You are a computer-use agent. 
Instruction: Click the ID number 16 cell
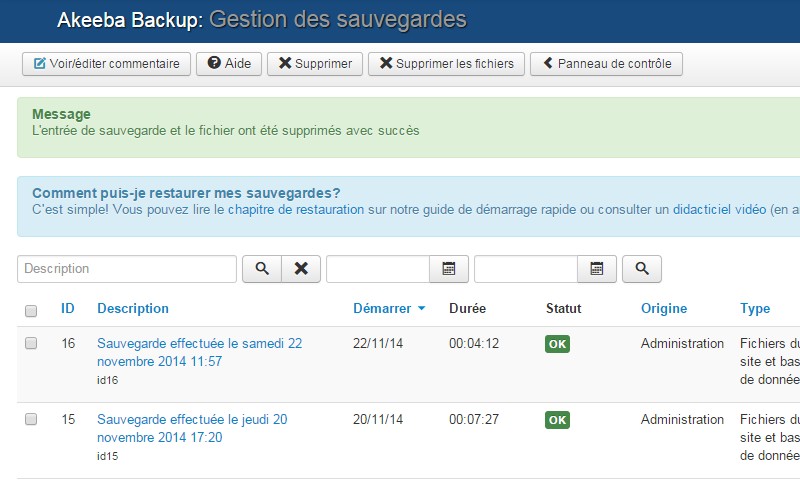pos(68,343)
